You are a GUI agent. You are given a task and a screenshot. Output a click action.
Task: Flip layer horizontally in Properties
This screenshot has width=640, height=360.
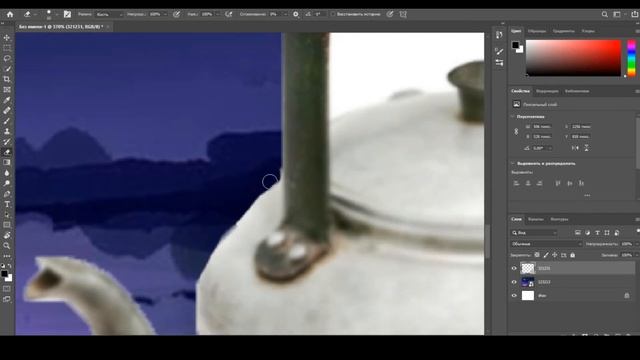pyautogui.click(x=575, y=148)
